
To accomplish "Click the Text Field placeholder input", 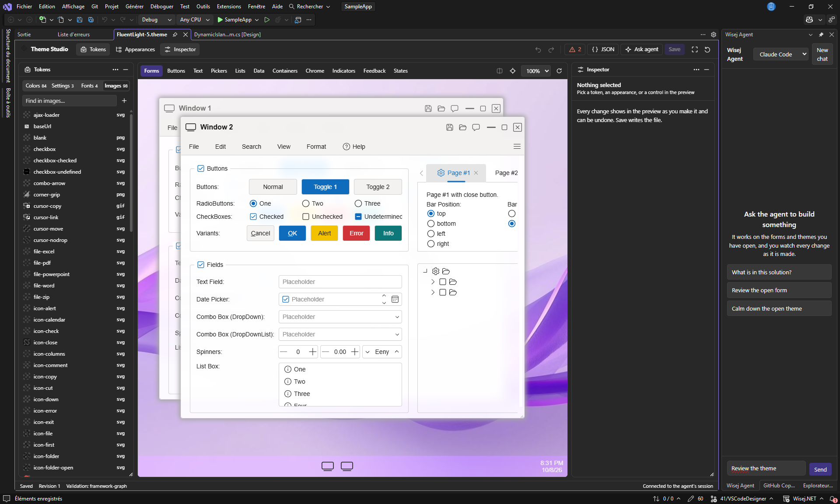I will (340, 282).
